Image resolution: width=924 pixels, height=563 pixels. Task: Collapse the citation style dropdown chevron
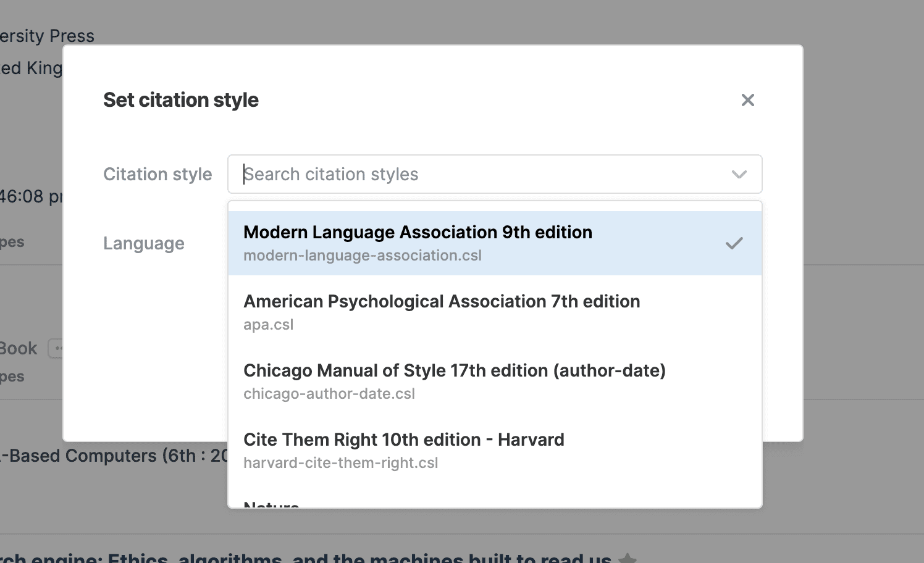pos(739,175)
